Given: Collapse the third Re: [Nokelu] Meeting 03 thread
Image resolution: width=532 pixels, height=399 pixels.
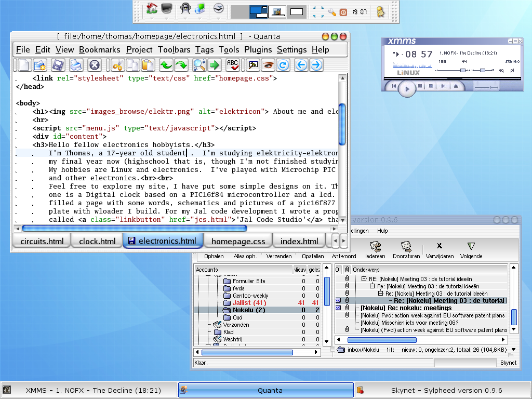Looking at the screenshot, I should pyautogui.click(x=380, y=294).
